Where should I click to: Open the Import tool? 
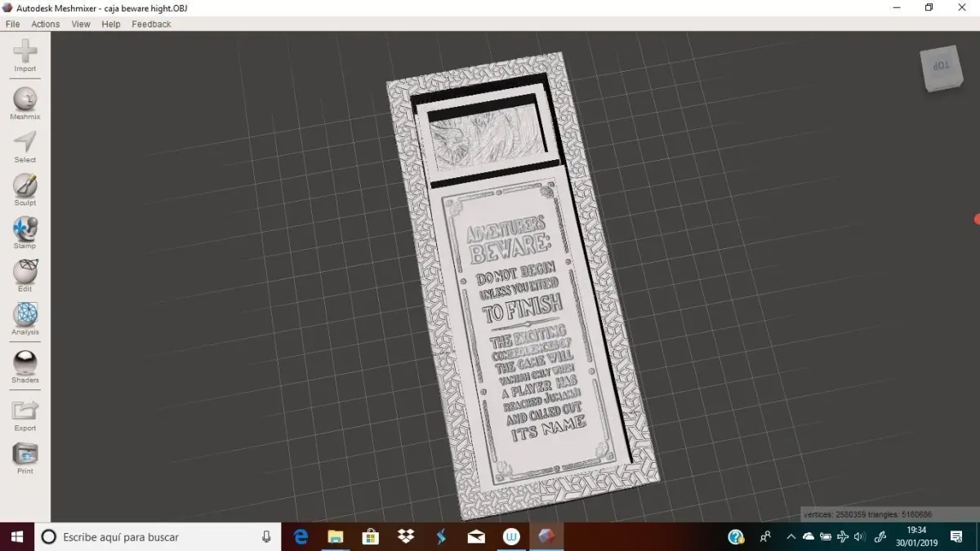point(25,56)
